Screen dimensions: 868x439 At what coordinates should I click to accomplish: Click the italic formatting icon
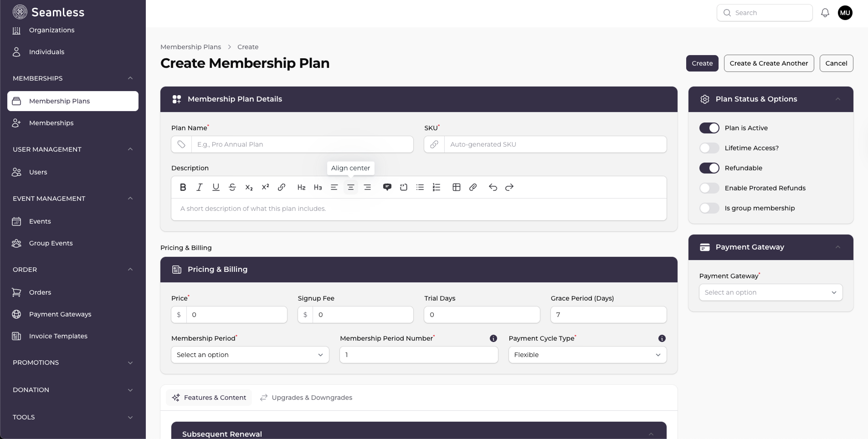pyautogui.click(x=199, y=187)
